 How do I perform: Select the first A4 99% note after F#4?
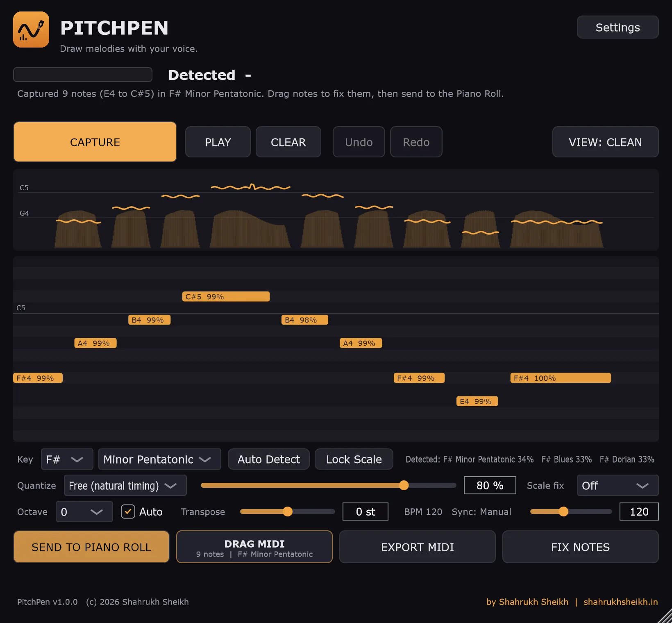pyautogui.click(x=95, y=343)
